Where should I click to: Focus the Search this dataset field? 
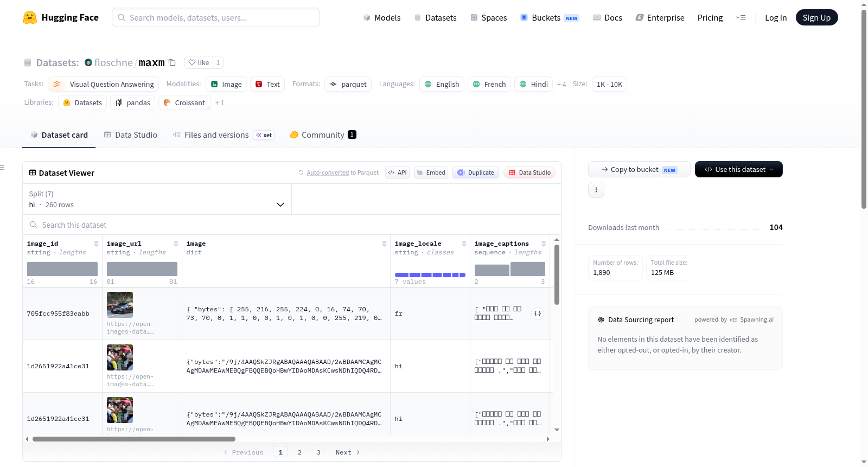292,225
